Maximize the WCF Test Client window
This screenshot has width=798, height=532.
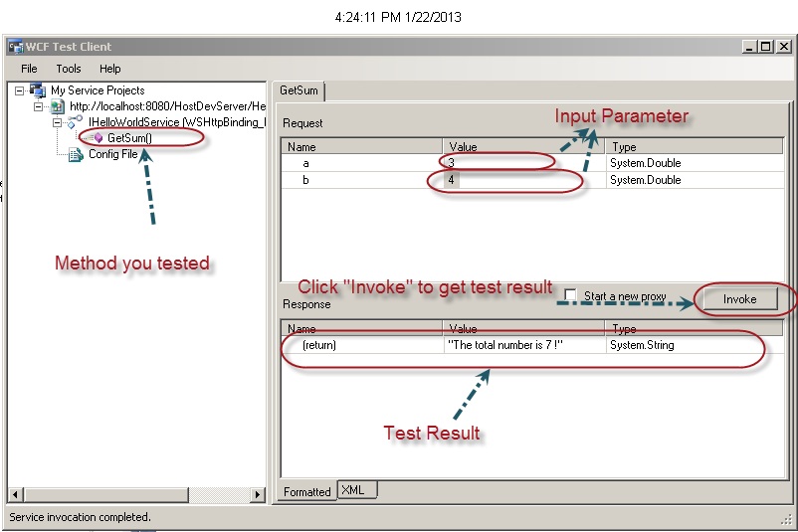click(x=765, y=47)
